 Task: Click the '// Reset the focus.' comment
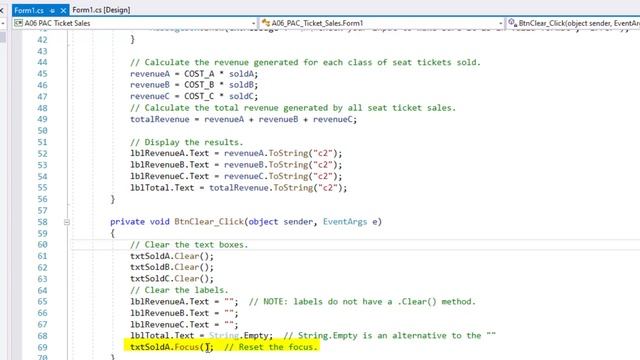pos(271,347)
